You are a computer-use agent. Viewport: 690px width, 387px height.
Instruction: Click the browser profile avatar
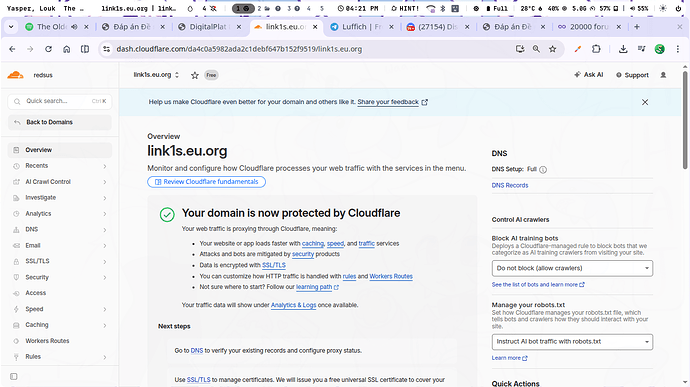659,49
